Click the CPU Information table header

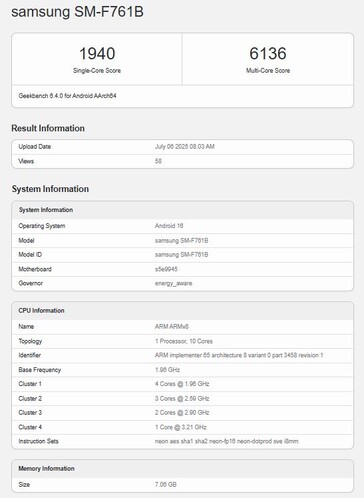[182, 311]
